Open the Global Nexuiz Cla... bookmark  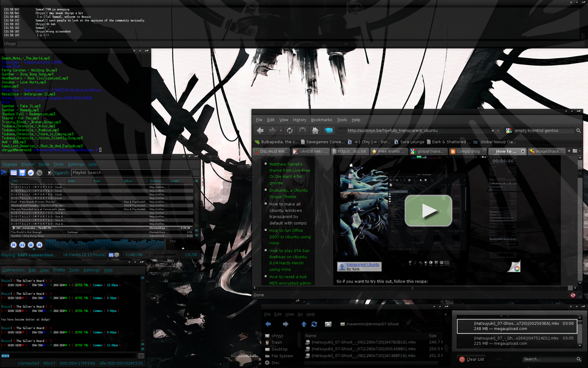pyautogui.click(x=494, y=142)
